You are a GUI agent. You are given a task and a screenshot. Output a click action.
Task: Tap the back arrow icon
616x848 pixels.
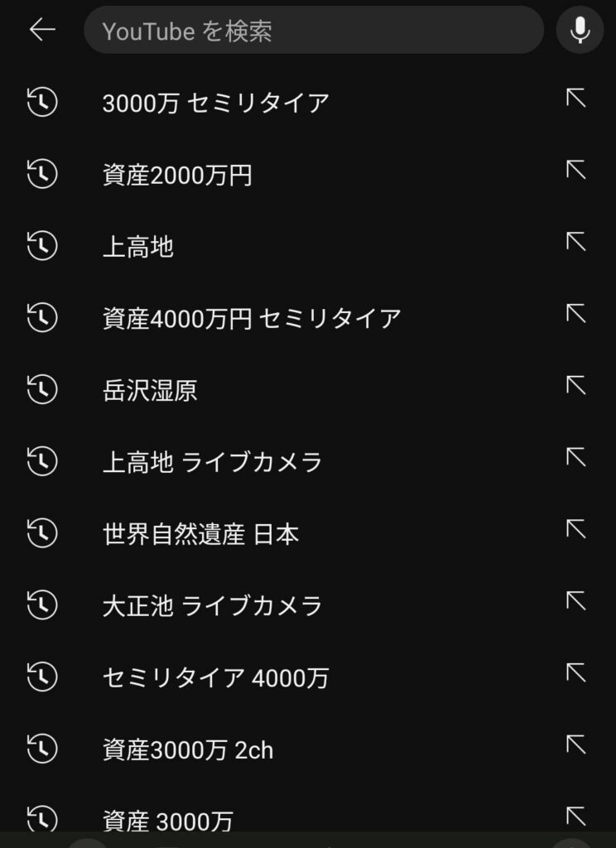click(41, 31)
